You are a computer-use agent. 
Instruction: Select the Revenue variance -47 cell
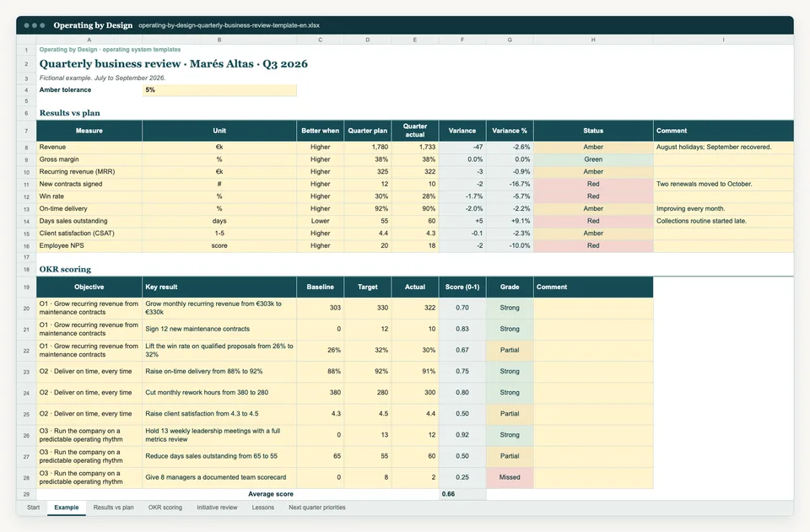tap(462, 147)
